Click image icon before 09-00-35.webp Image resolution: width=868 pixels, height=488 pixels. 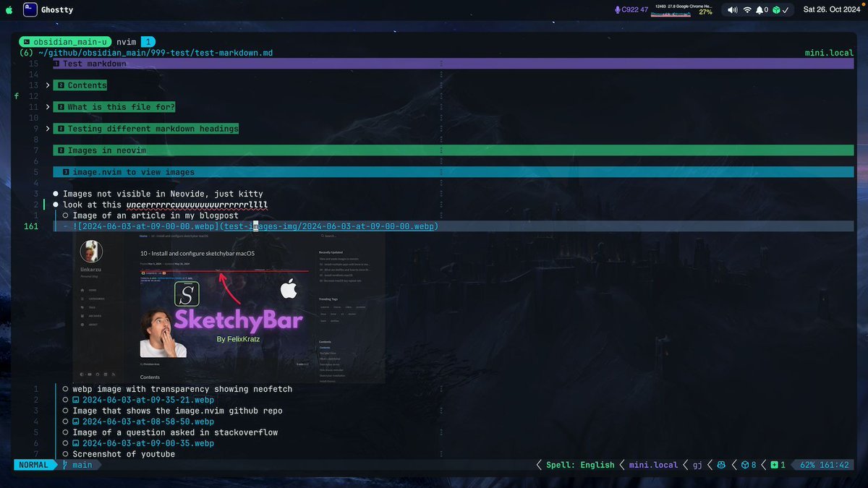[76, 443]
